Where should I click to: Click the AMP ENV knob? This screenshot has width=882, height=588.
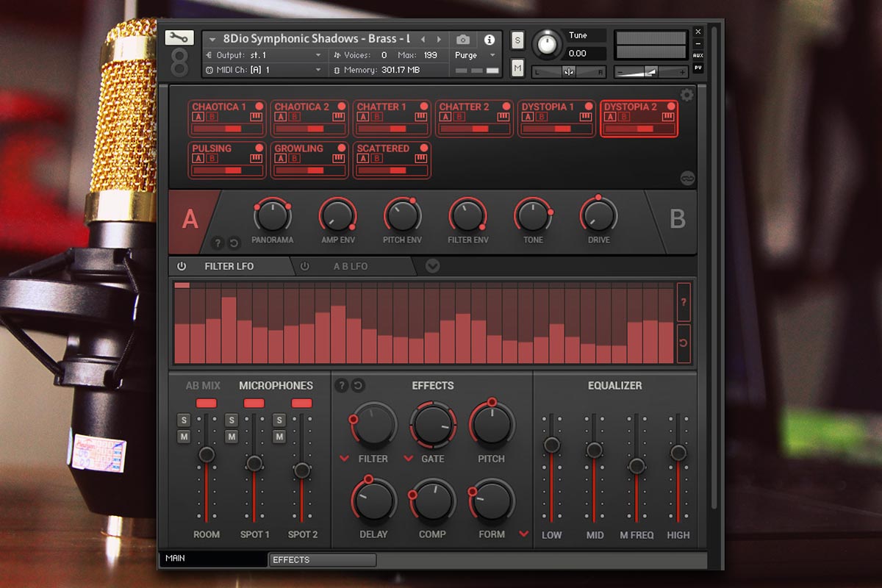coord(337,216)
